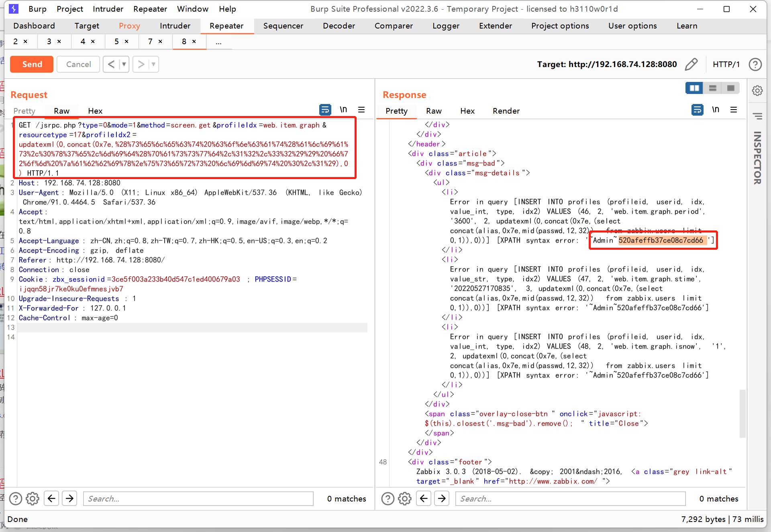Switch Response view to Render
The width and height of the screenshot is (771, 532).
506,111
